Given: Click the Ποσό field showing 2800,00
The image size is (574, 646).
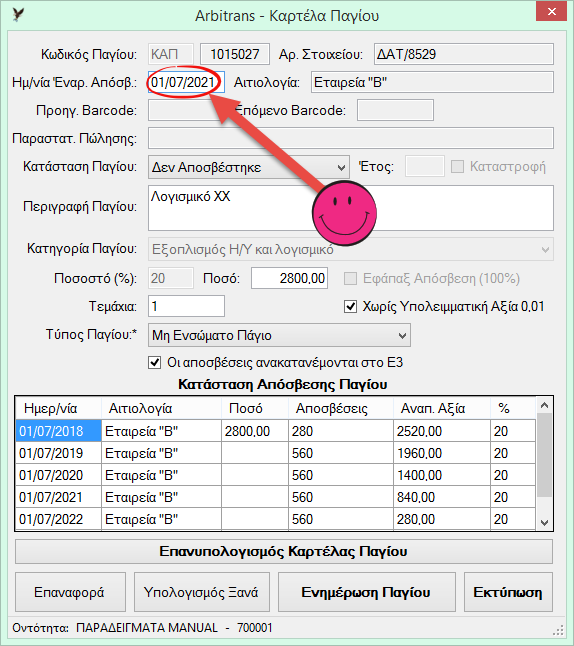Looking at the screenshot, I should click(x=289, y=278).
